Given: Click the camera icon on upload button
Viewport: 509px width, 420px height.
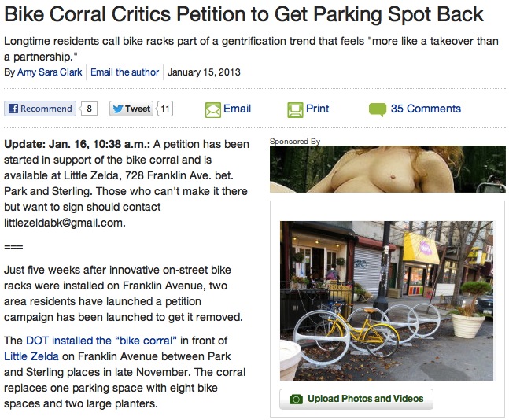Looking at the screenshot, I should pos(296,399).
